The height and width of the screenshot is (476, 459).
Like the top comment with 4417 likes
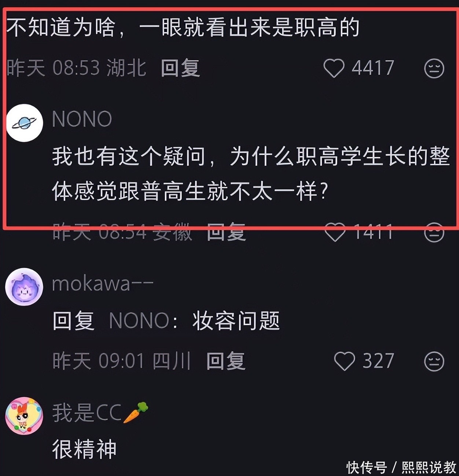coord(334,68)
